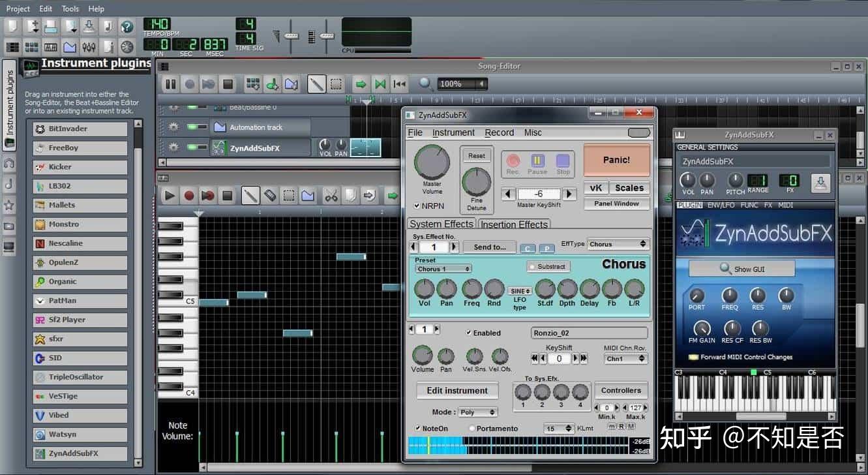The width and height of the screenshot is (868, 475).
Task: Open the Mode Poly dropdown
Action: [x=477, y=412]
